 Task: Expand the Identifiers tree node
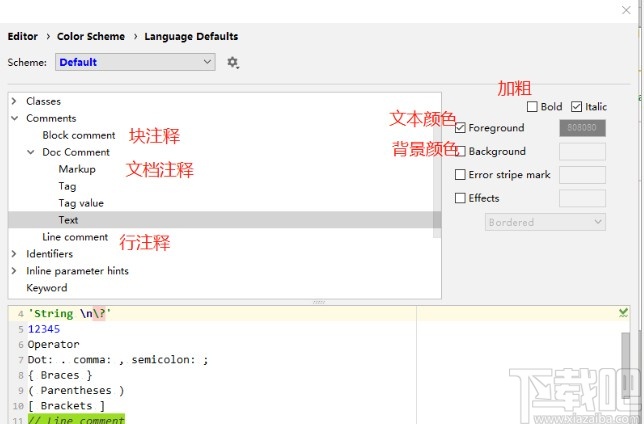[14, 254]
